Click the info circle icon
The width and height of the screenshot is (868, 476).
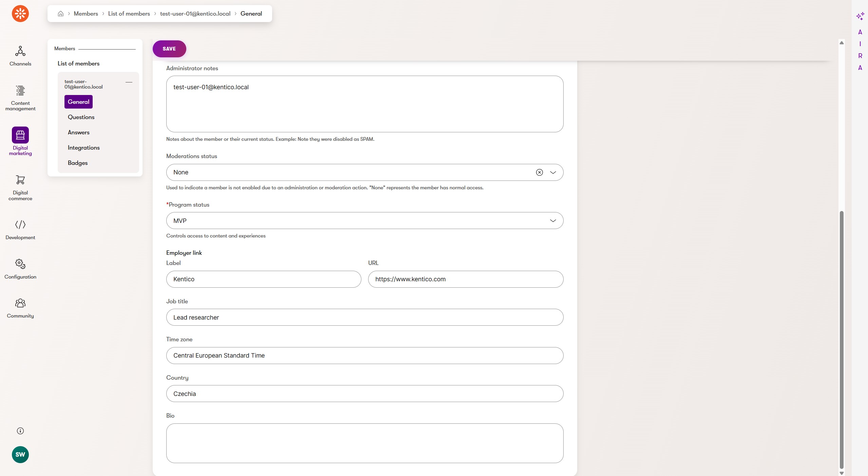click(20, 431)
